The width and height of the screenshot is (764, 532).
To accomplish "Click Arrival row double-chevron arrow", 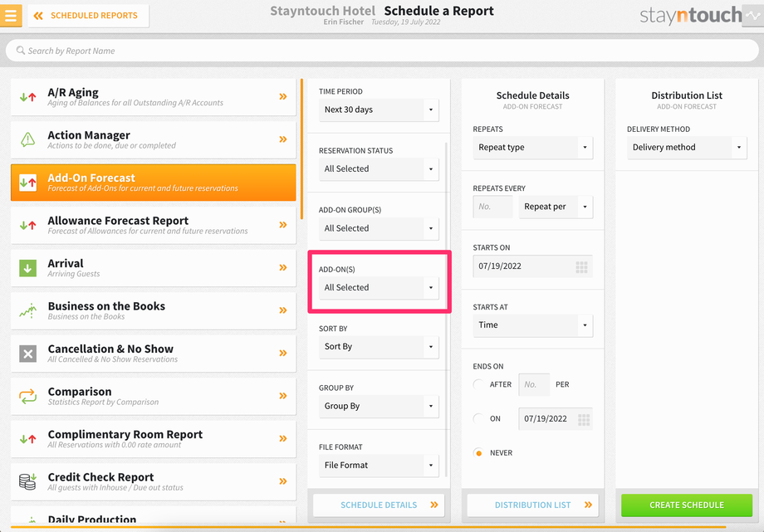I will 283,267.
